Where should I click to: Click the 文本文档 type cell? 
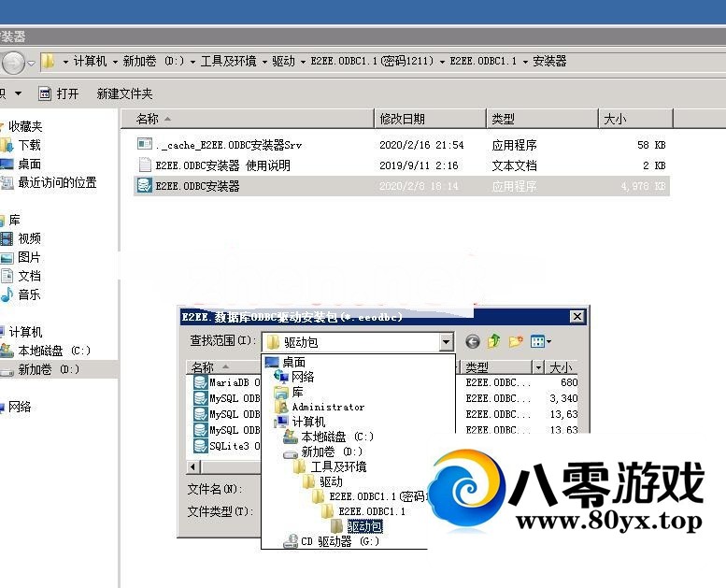pos(514,165)
